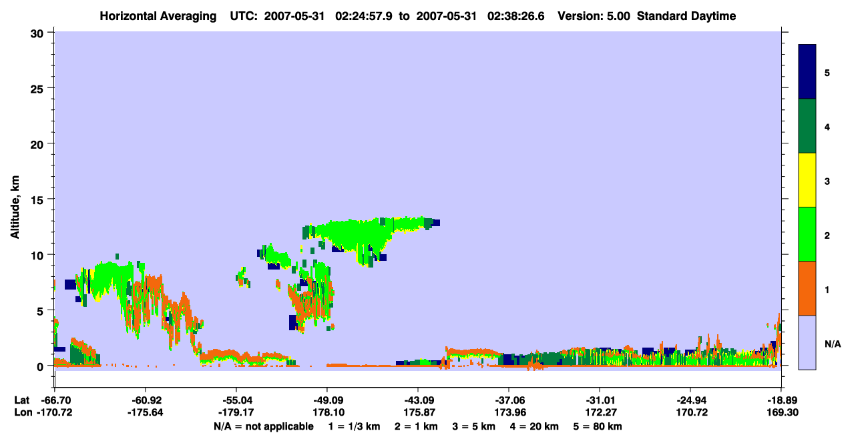Screen dimensions: 868x445
Task: Click the altitude tick label 25
Action: (x=39, y=88)
